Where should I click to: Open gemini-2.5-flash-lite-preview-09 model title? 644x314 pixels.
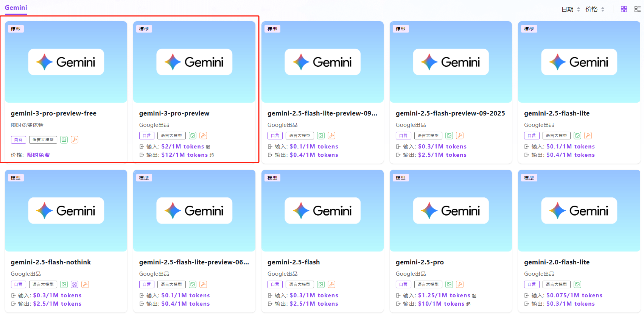(x=322, y=113)
